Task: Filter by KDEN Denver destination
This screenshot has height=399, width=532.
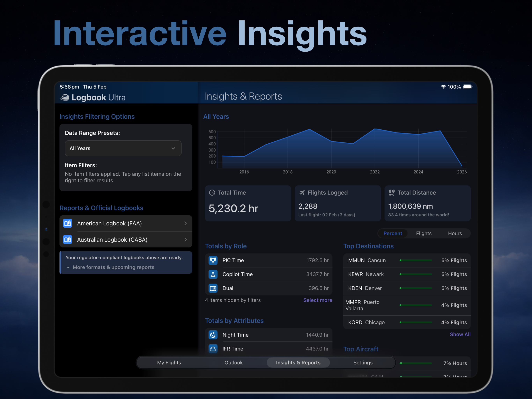Action: click(407, 288)
